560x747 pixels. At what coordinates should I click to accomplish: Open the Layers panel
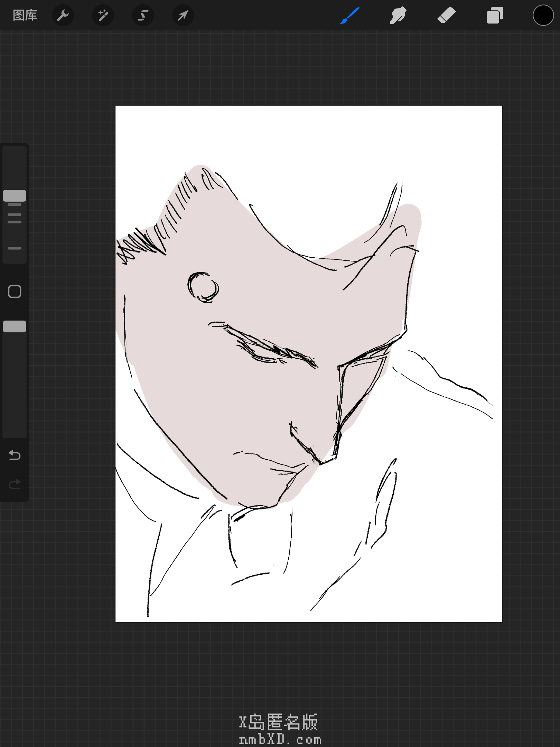[495, 16]
